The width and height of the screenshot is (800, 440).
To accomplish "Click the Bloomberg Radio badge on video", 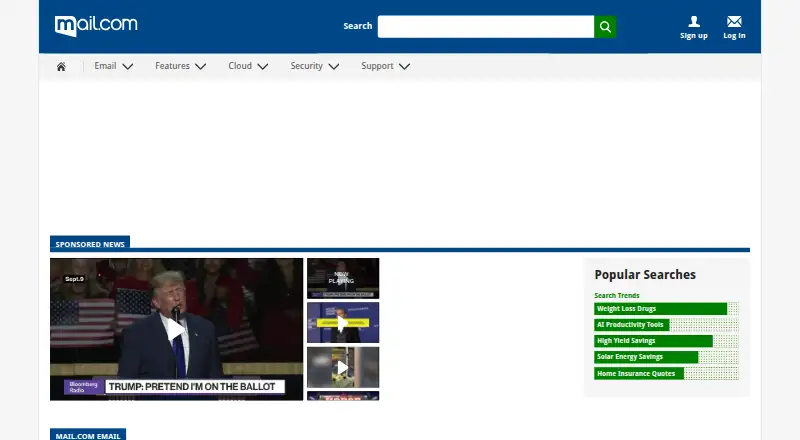I will 84,387.
